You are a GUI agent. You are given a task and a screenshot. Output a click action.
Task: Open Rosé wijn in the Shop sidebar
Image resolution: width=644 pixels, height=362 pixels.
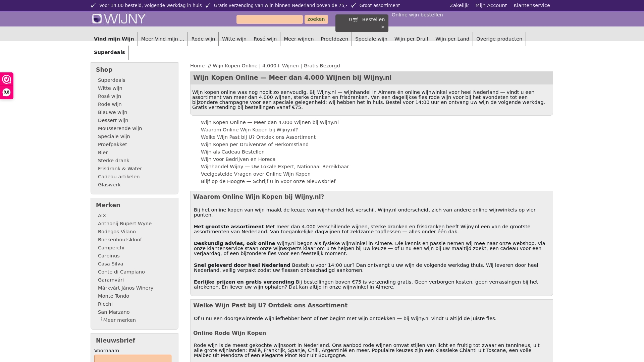(109, 96)
